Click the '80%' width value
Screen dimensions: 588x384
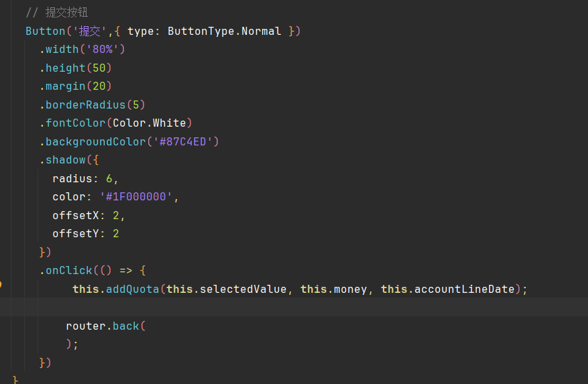coord(103,49)
